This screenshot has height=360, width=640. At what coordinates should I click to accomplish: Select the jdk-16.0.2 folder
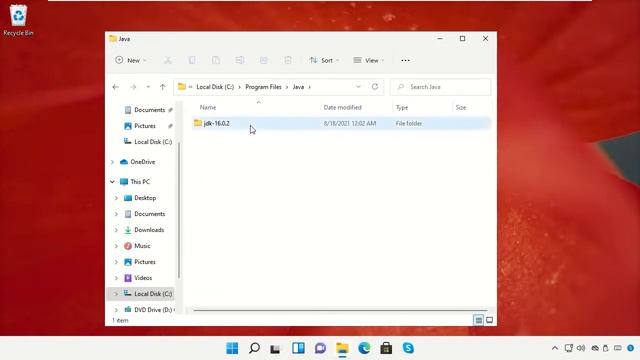[341, 123]
